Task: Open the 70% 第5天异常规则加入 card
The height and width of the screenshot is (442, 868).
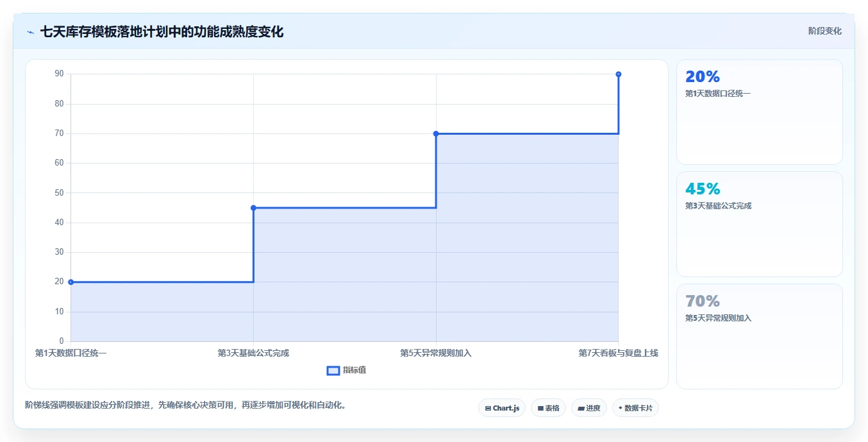Action: point(760,337)
